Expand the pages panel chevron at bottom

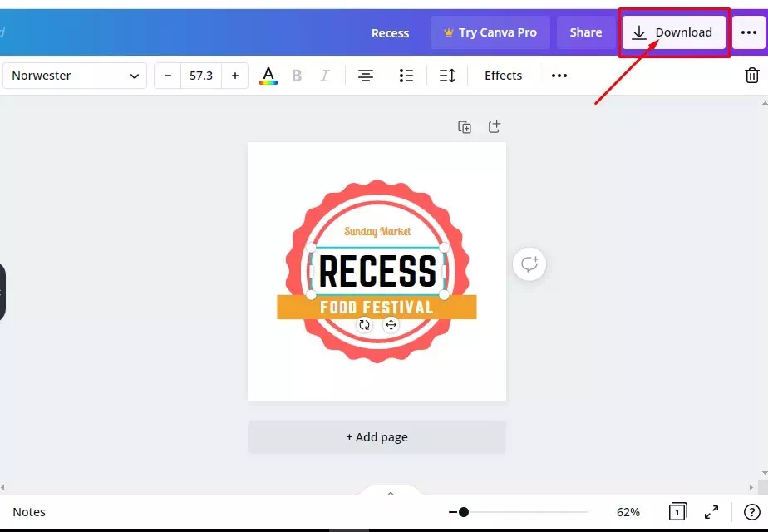point(391,493)
